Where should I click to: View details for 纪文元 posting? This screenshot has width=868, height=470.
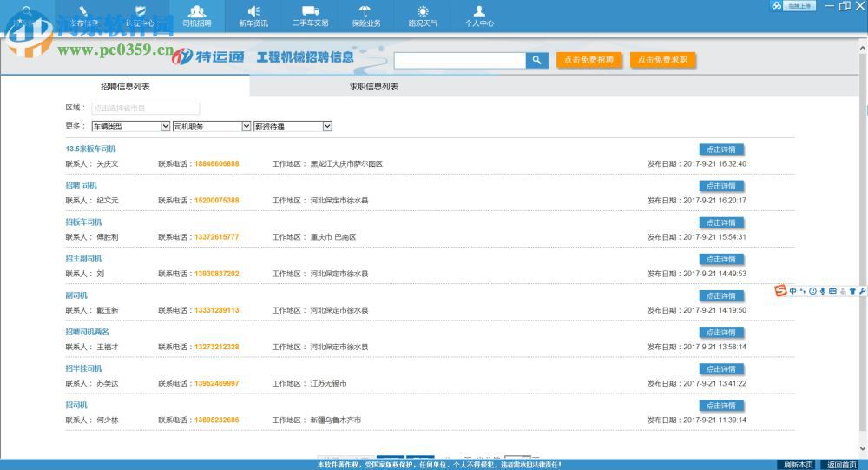coord(720,186)
